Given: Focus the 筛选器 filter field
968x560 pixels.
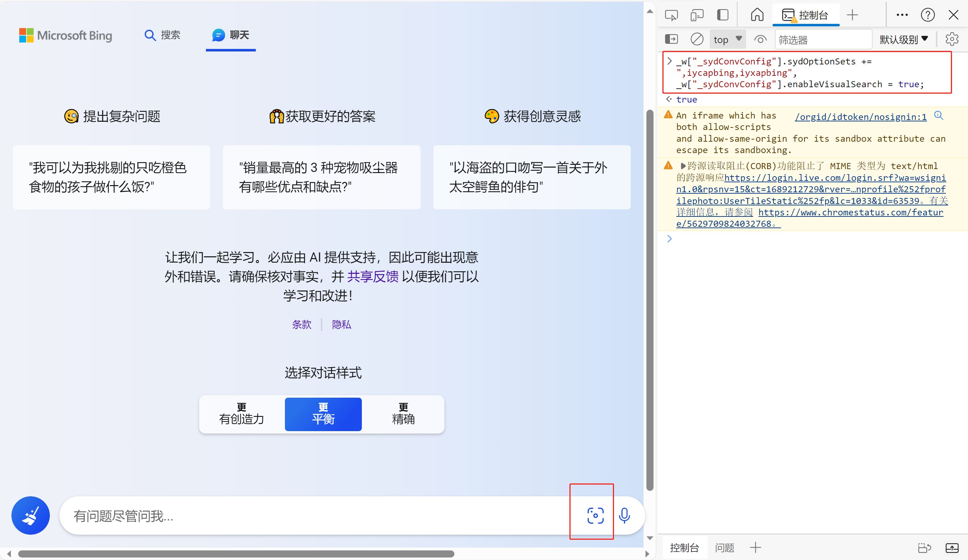Looking at the screenshot, I should point(823,39).
